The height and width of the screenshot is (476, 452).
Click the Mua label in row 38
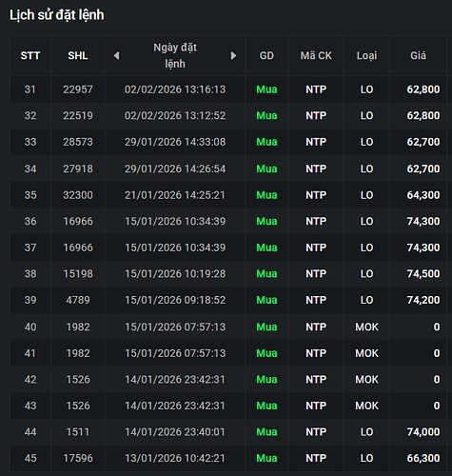pos(266,274)
